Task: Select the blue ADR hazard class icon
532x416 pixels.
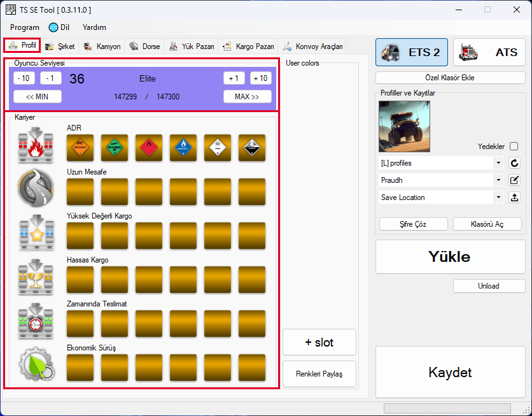Action: coord(183,148)
